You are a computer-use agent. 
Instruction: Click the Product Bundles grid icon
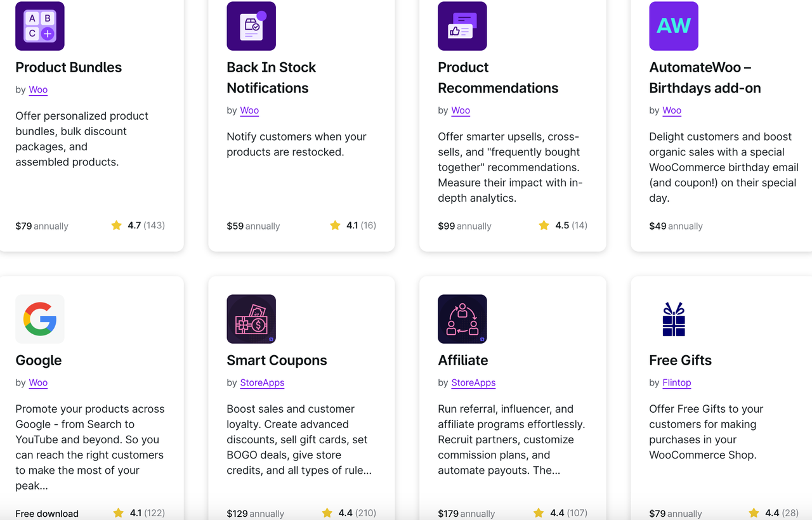(39, 26)
